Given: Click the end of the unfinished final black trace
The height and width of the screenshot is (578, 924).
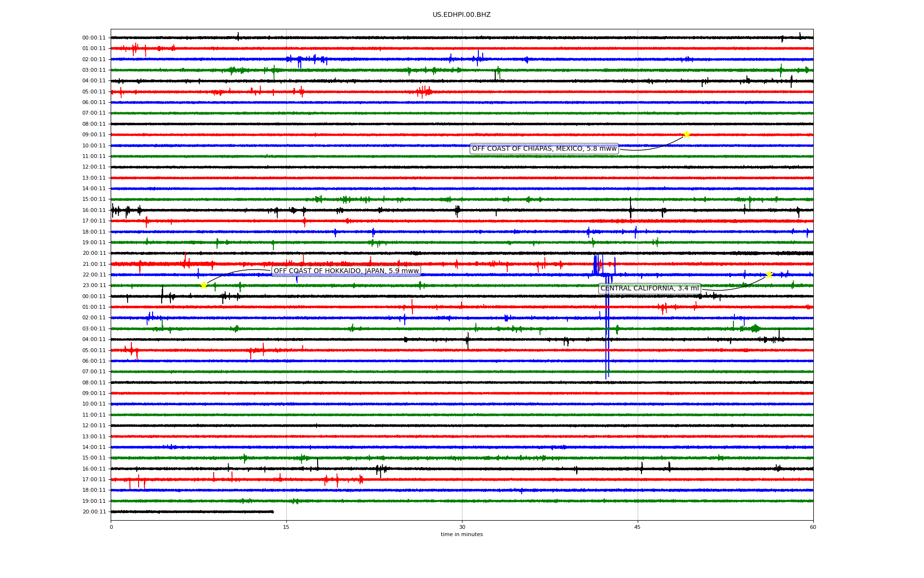Looking at the screenshot, I should [x=272, y=512].
